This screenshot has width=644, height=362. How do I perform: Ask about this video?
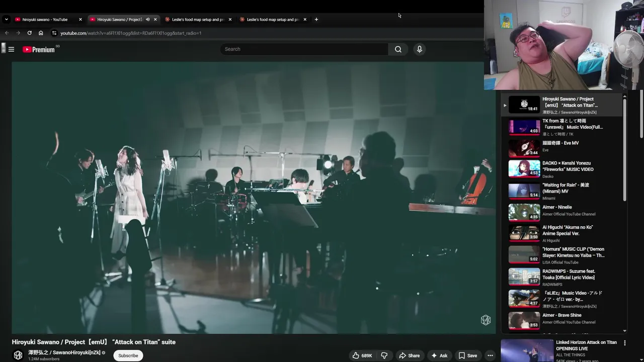[439, 355]
